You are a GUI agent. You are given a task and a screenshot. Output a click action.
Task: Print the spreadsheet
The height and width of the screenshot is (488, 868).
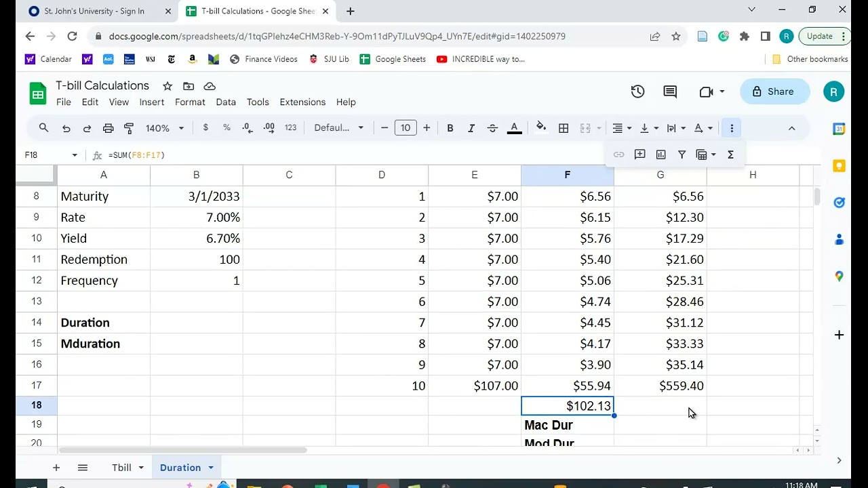pos(108,128)
